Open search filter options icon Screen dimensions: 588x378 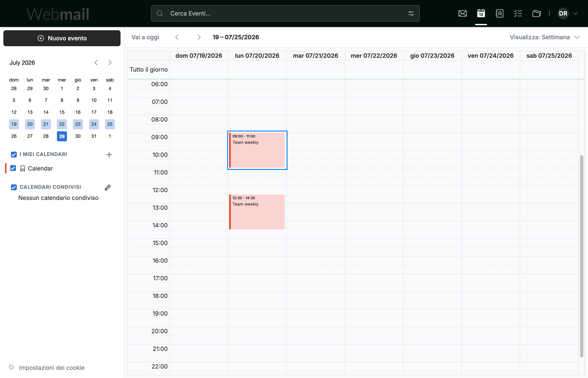(x=411, y=13)
